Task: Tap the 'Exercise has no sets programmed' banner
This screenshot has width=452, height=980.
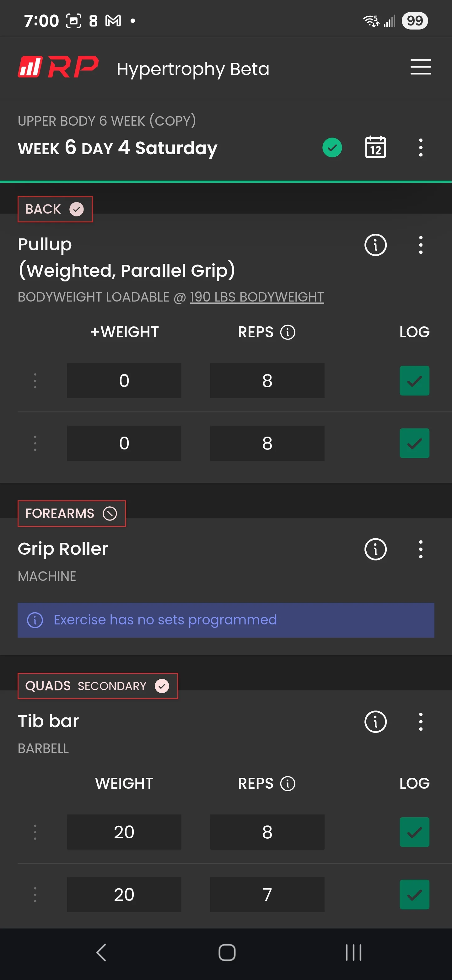Action: 226,620
